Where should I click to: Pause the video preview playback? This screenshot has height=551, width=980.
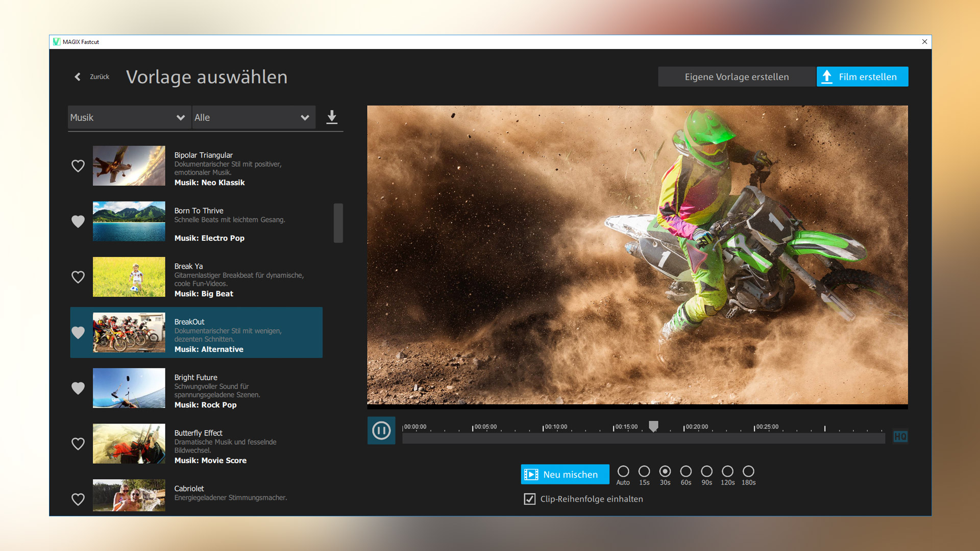381,431
